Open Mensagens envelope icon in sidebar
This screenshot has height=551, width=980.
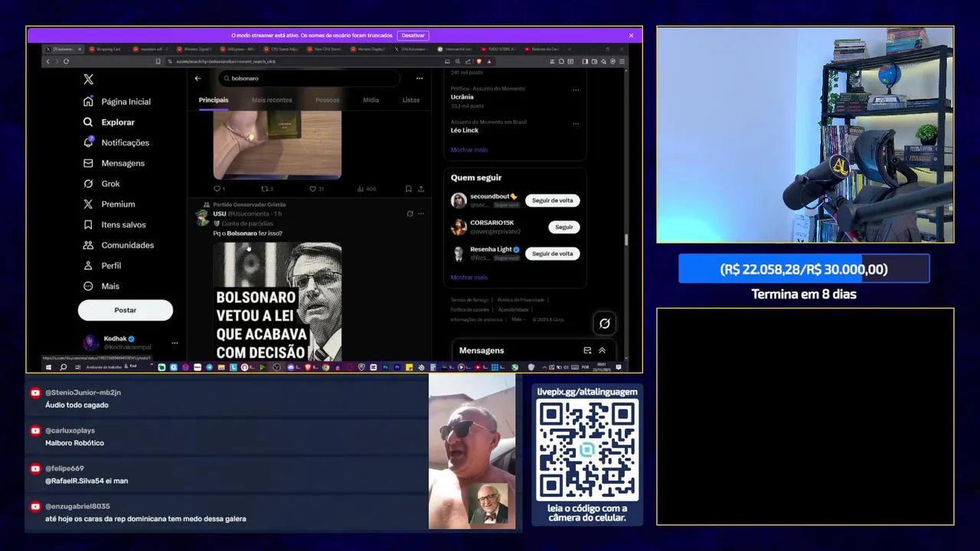click(88, 163)
